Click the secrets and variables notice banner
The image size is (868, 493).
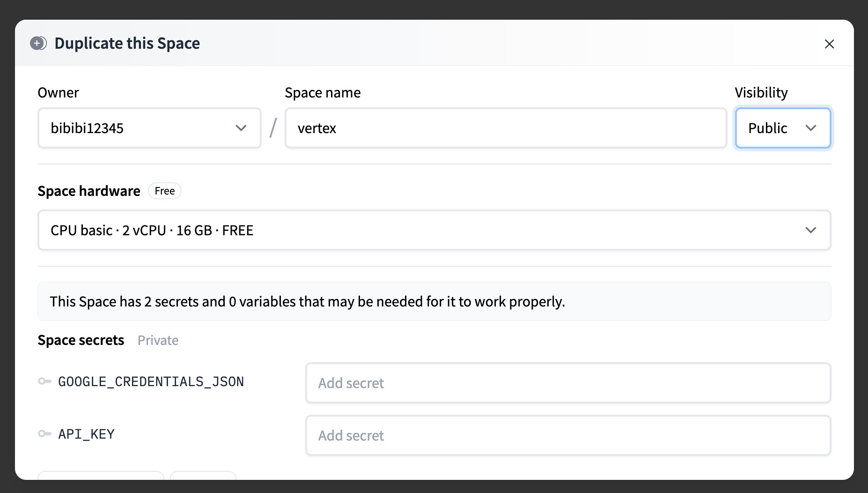click(434, 301)
